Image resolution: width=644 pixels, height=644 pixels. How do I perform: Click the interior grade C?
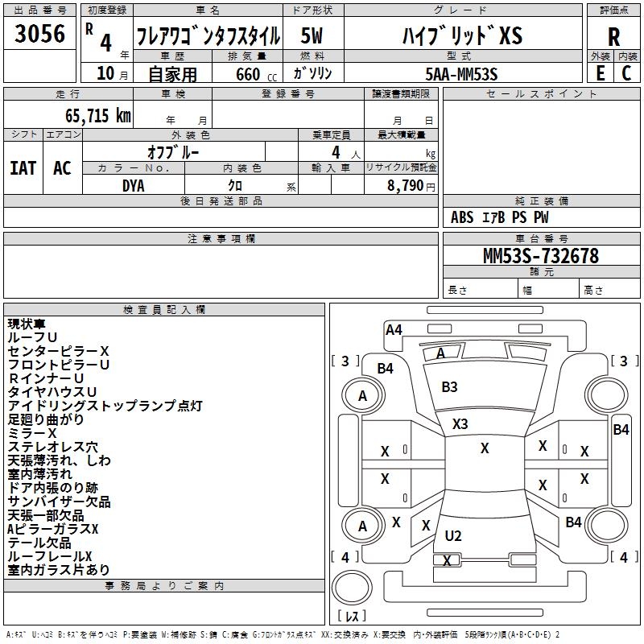(626, 73)
